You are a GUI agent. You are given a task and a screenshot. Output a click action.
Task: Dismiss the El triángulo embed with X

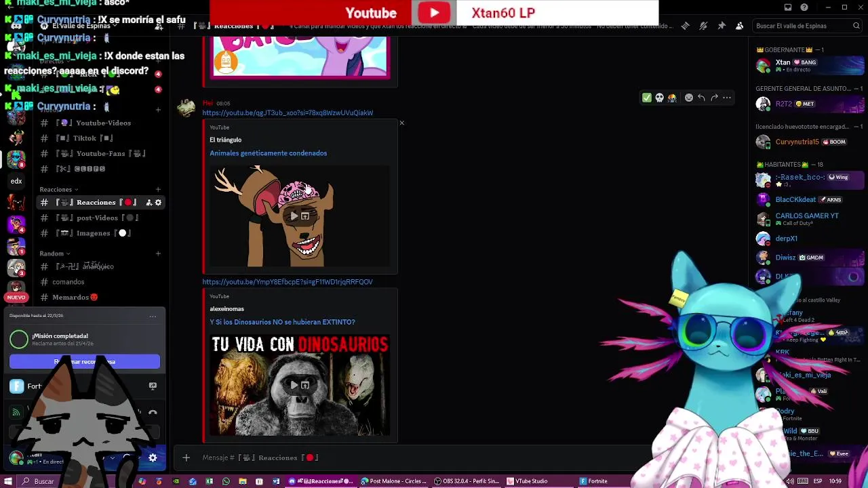[401, 123]
